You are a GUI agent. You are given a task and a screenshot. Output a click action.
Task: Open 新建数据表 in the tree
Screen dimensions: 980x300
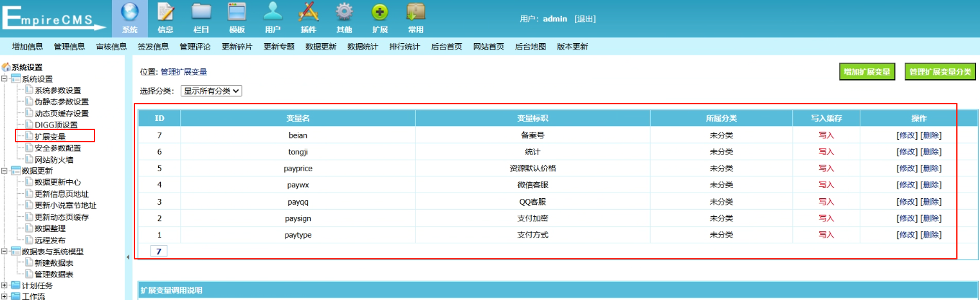pyautogui.click(x=54, y=263)
